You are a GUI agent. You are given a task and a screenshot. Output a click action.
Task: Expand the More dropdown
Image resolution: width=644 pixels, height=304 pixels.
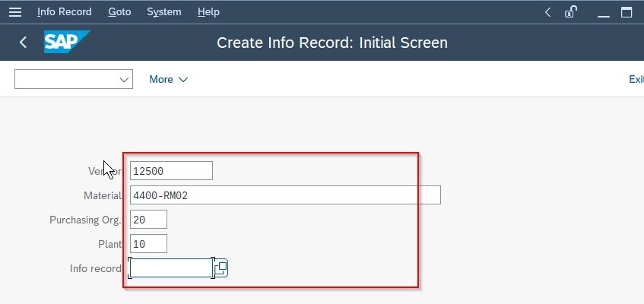pos(168,79)
